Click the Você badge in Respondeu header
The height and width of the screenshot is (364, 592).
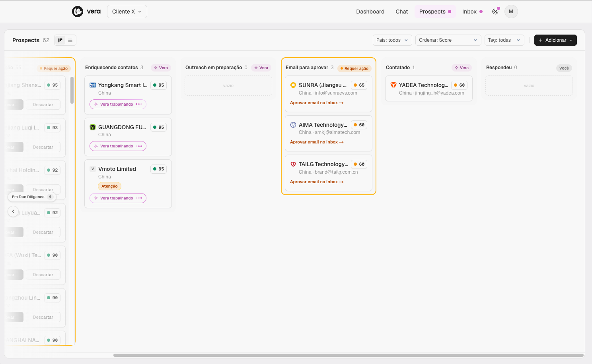564,68
